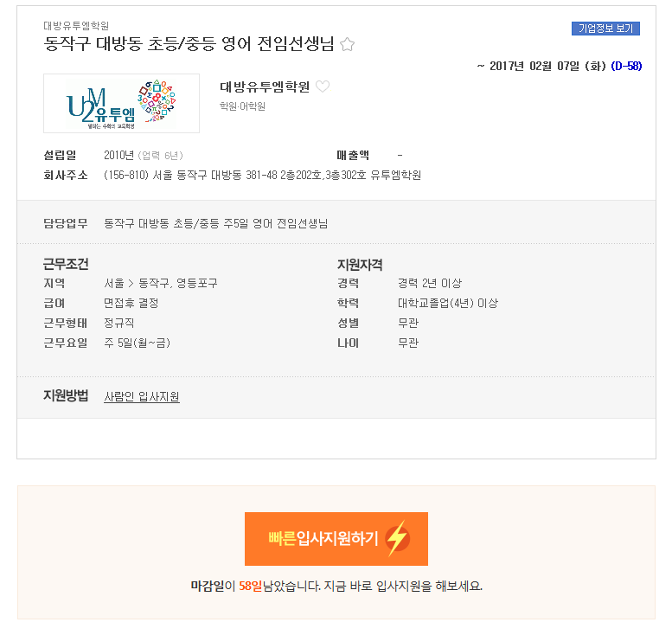Click the 담당업무 job description text
Viewport: 672px width, 635px height.
pyautogui.click(x=216, y=223)
